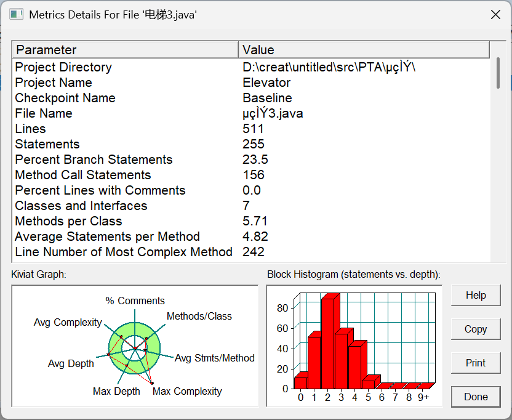
Task: Close the Metrics Details window
Action: pos(495,15)
